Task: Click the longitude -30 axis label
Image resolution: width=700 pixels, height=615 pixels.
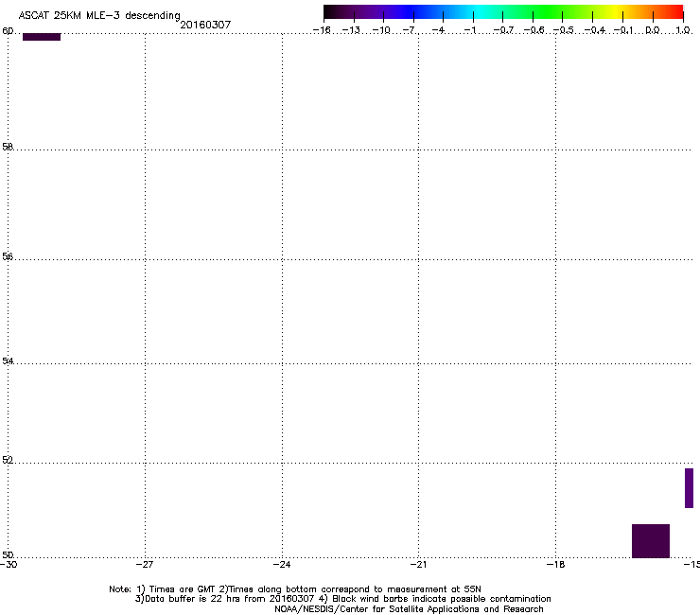Action: tap(9, 565)
